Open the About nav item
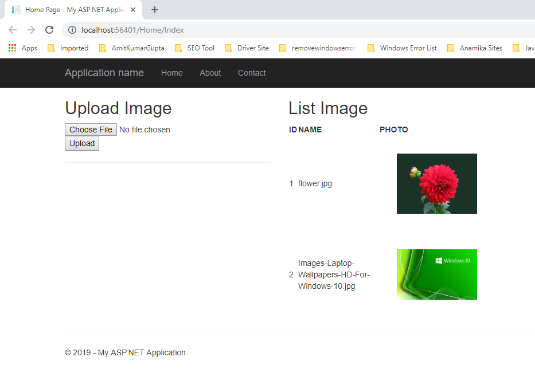 point(210,73)
